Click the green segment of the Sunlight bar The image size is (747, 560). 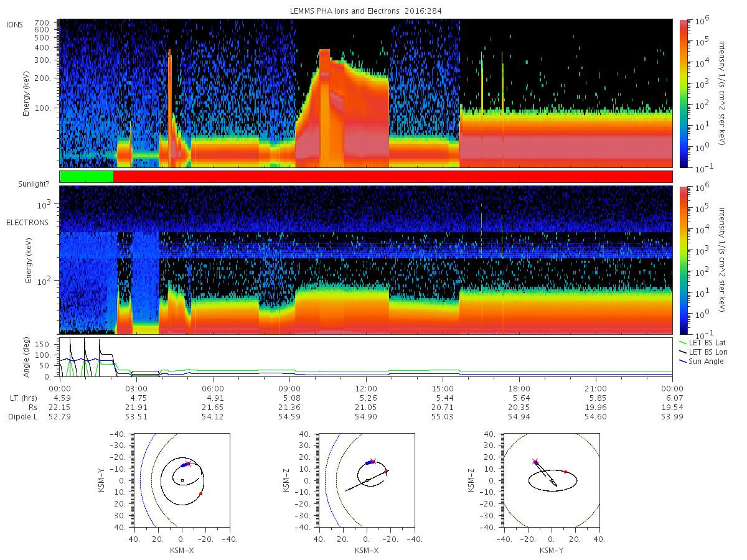tap(87, 177)
